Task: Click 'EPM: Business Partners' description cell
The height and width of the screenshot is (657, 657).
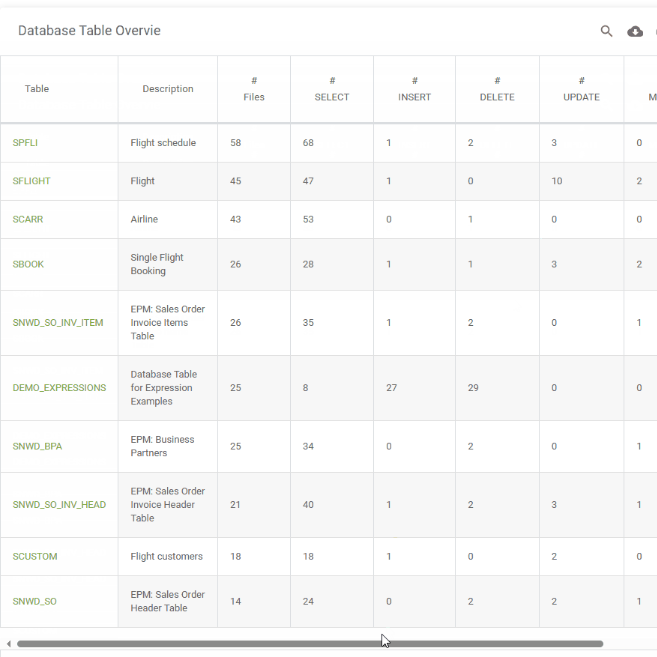Action: tap(168, 446)
